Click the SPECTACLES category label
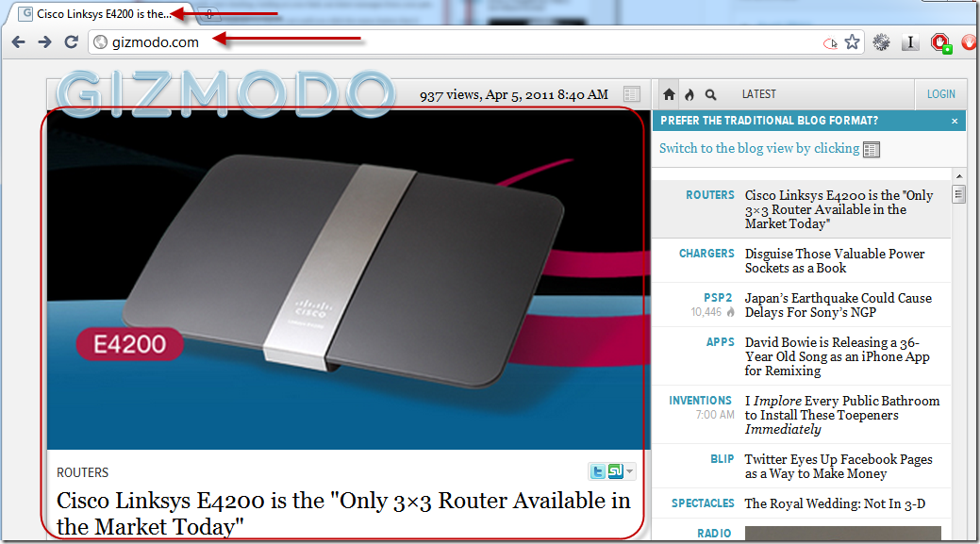 pyautogui.click(x=703, y=503)
